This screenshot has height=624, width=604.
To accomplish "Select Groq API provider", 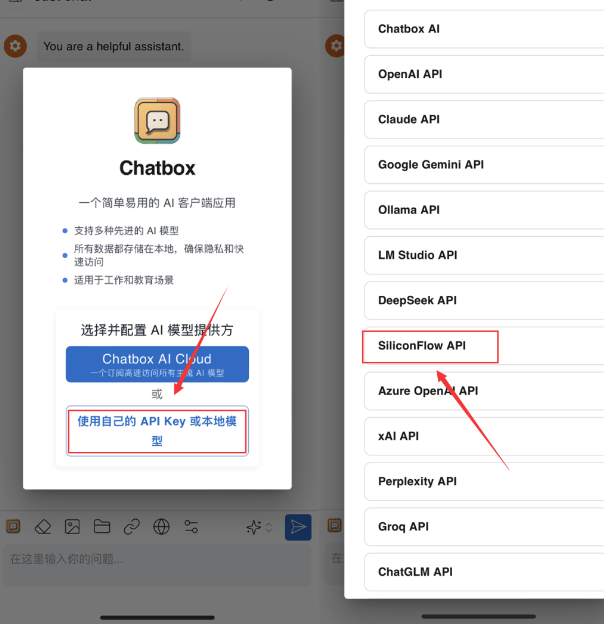I will [484, 526].
